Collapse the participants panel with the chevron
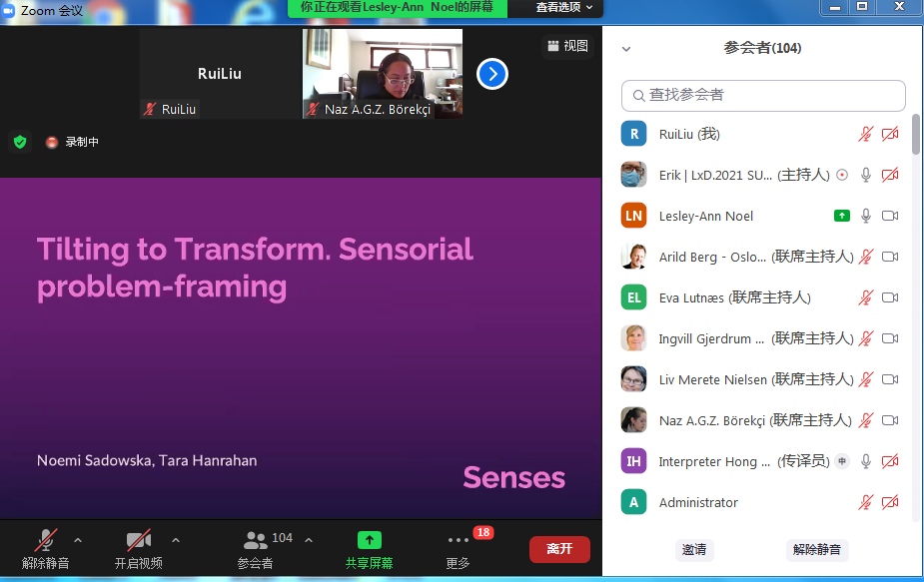 626,48
